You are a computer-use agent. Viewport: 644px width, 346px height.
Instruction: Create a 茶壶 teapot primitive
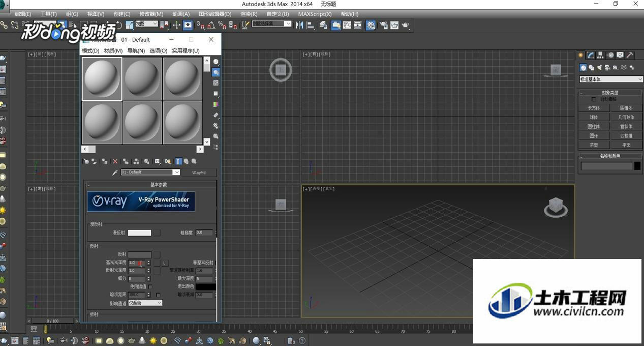pos(594,145)
